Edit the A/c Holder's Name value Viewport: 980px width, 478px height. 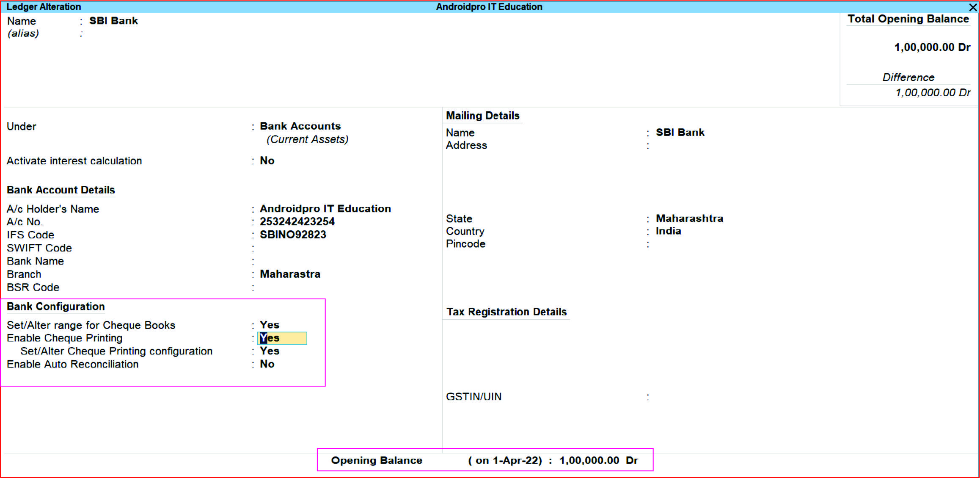(x=325, y=209)
